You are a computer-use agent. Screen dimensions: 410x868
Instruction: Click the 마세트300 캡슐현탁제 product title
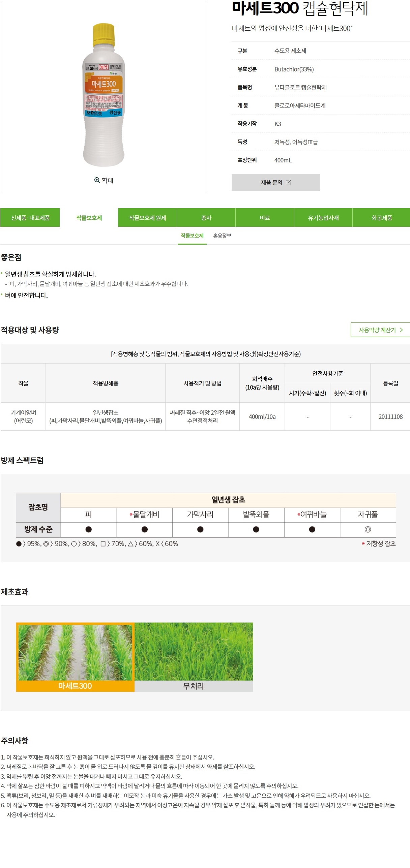point(300,8)
